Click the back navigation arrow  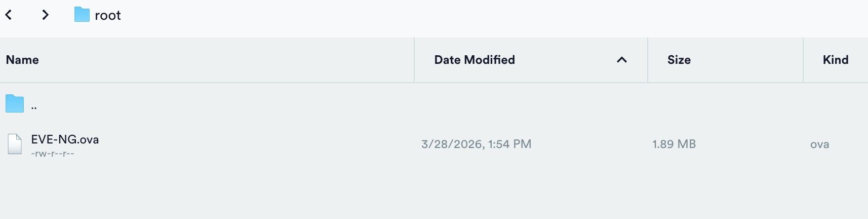point(9,15)
